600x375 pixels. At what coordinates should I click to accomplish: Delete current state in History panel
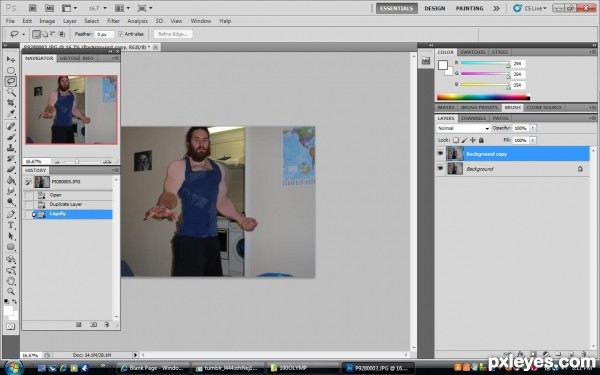click(107, 324)
